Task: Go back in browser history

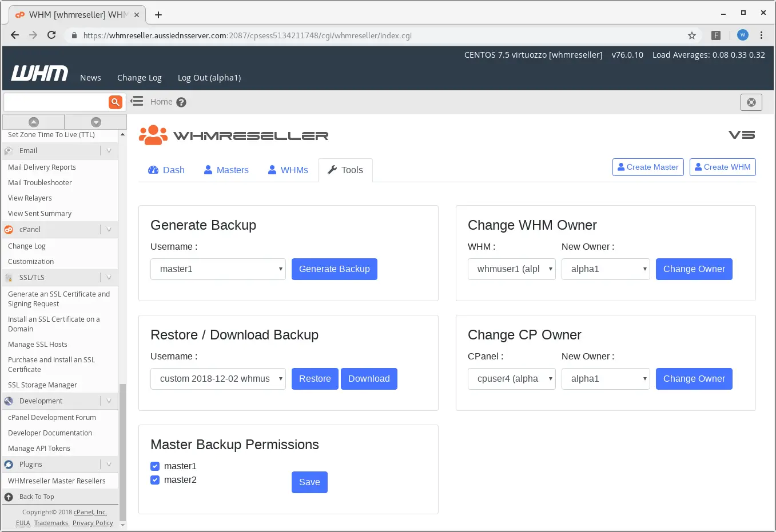Action: coord(15,35)
